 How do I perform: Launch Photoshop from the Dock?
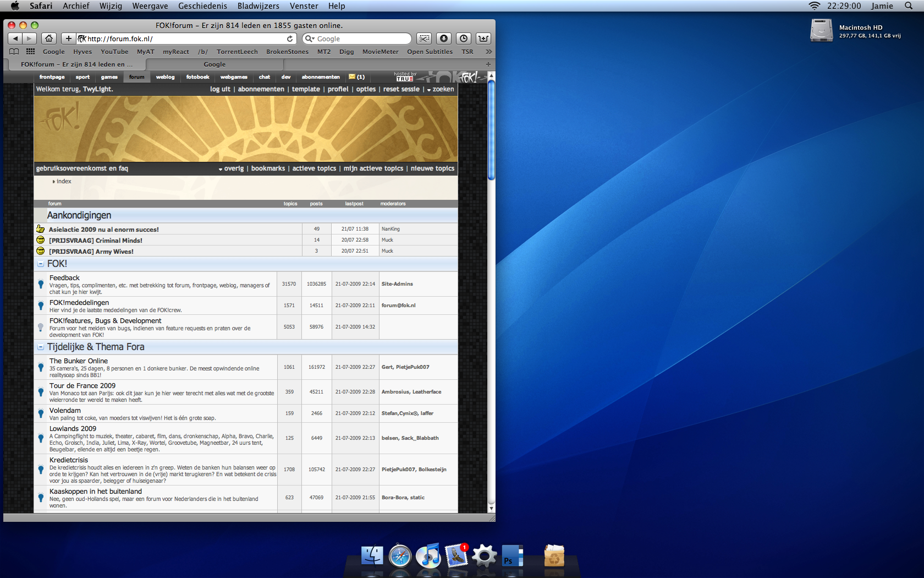[513, 555]
